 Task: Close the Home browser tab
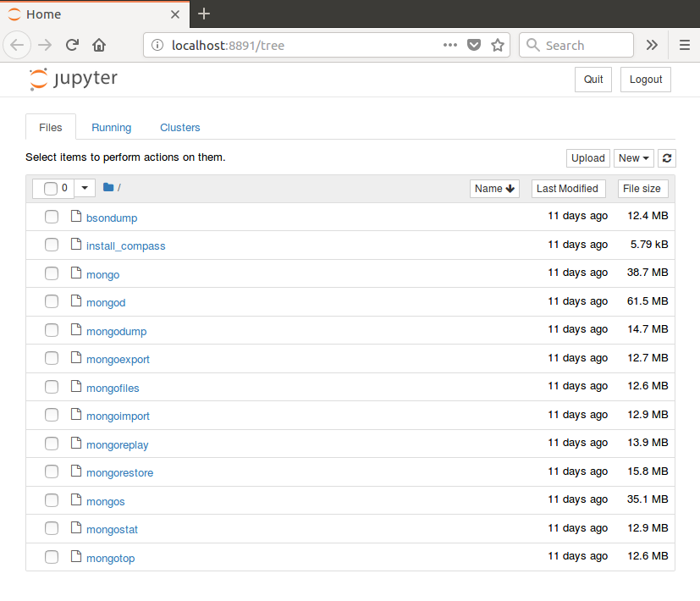pyautogui.click(x=175, y=14)
